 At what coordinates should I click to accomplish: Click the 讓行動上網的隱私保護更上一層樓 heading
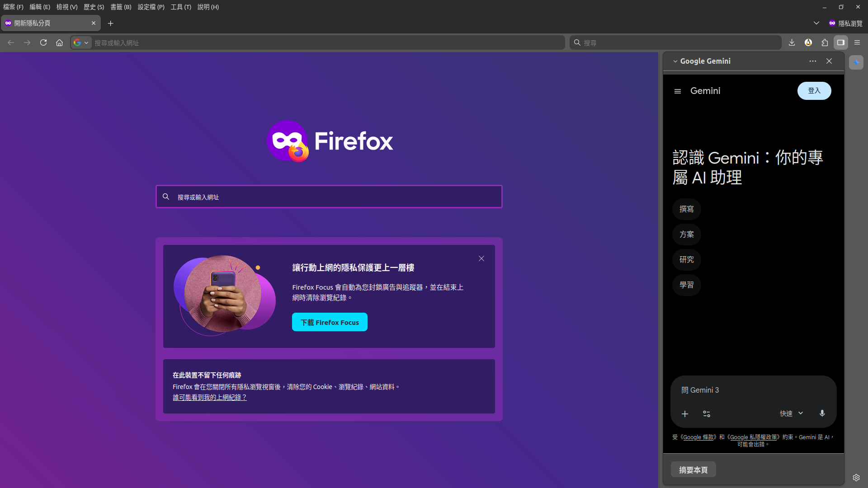353,268
